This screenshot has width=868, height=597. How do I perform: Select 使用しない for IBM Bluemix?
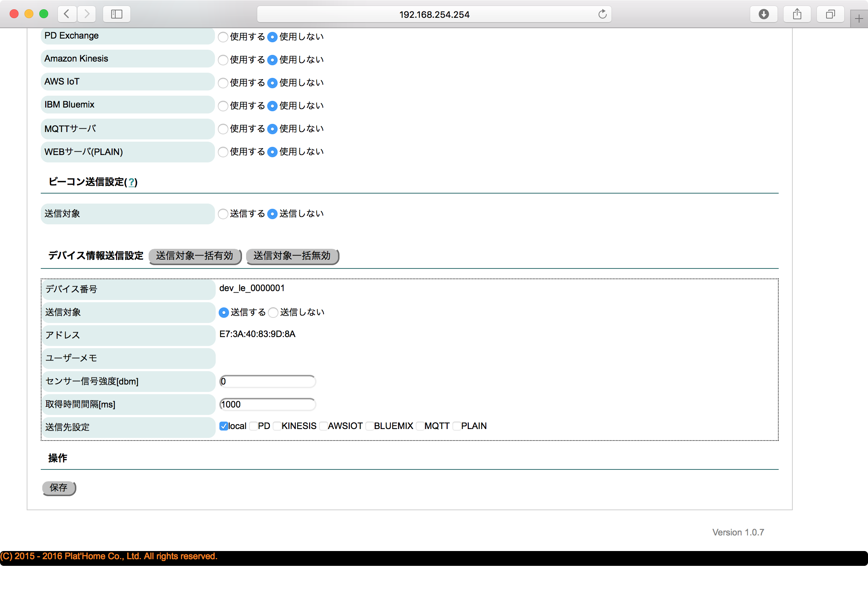point(272,106)
